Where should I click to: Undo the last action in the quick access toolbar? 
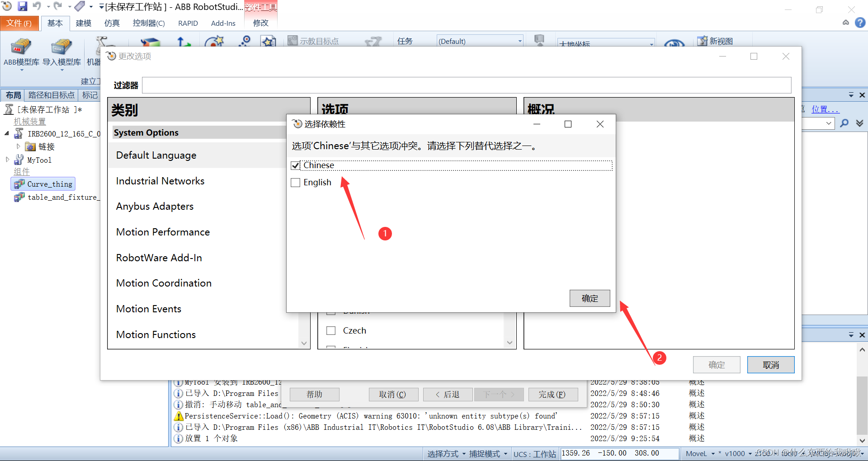coord(37,6)
